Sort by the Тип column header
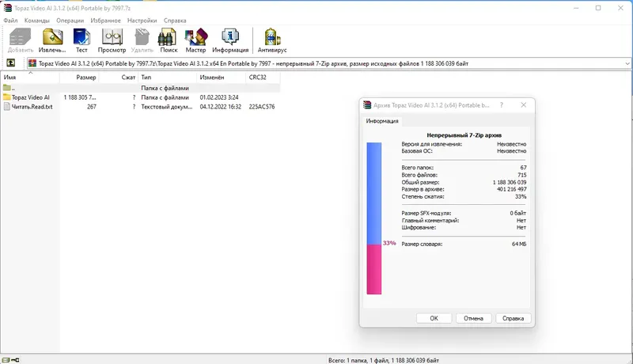Screen dimensions: 633x364 168,77
